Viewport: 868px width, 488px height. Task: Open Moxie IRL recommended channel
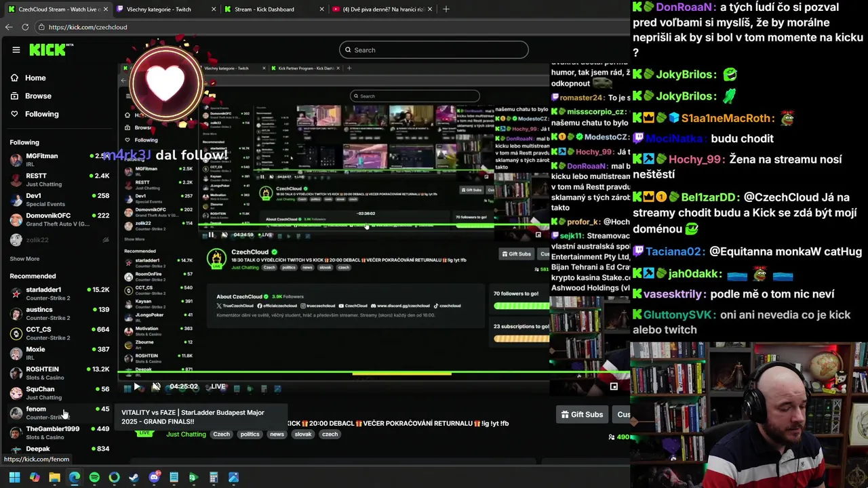coord(60,353)
